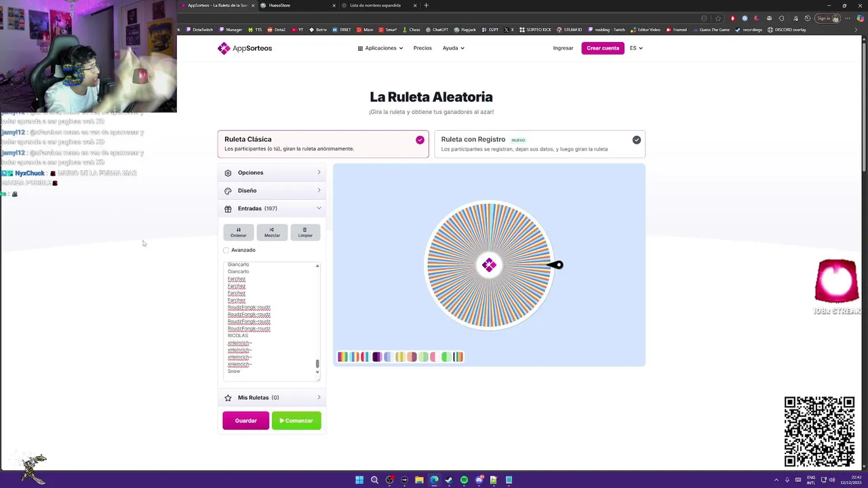This screenshot has height=488, width=868.
Task: Open the clock and date in the taskbar
Action: (x=850, y=480)
